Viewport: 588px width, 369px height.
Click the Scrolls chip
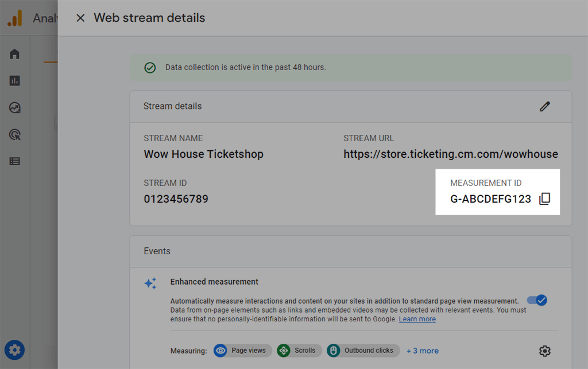tap(299, 351)
